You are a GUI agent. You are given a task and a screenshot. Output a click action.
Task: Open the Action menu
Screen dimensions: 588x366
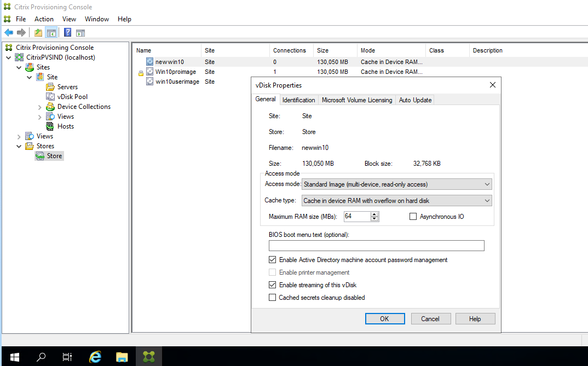coord(44,19)
